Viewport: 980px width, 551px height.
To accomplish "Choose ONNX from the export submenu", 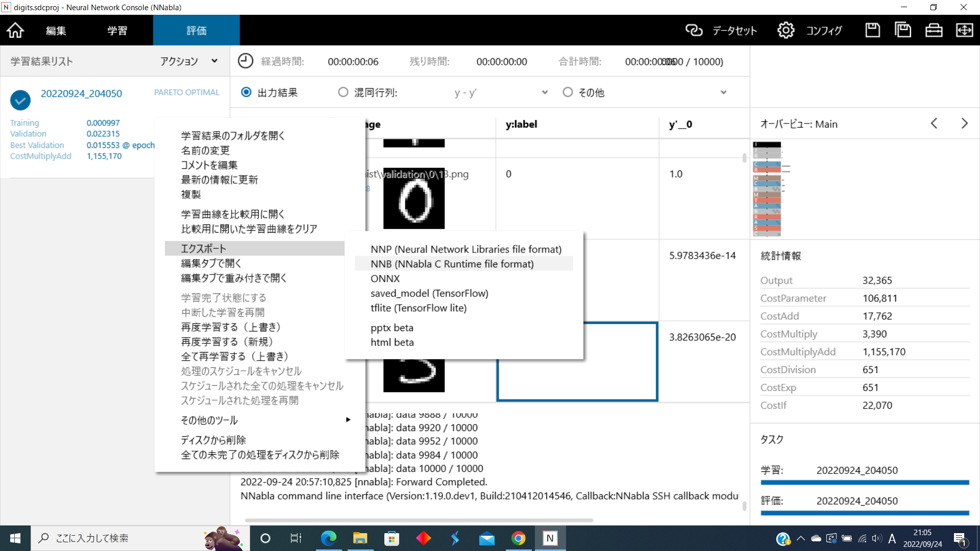I will (x=385, y=279).
